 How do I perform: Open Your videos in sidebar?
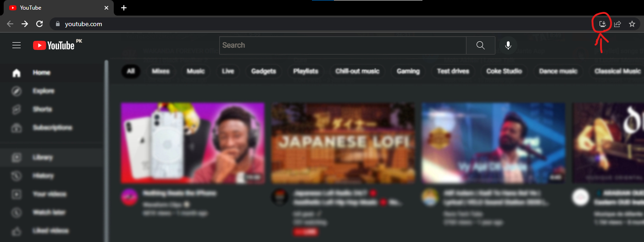coord(52,194)
